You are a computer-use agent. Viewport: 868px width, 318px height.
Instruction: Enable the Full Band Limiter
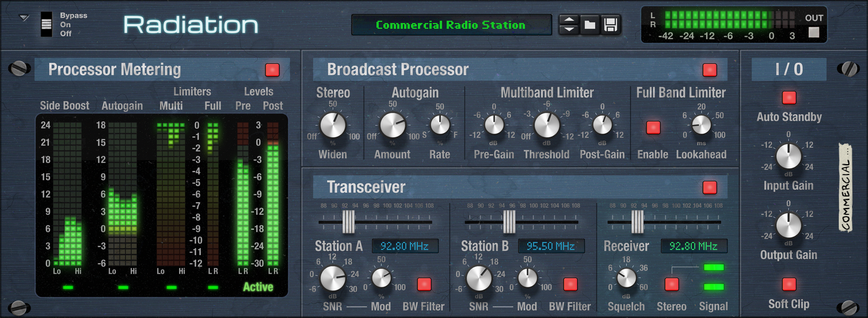pos(653,127)
